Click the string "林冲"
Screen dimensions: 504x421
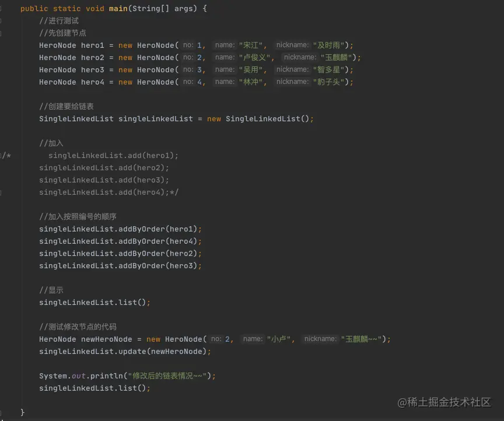click(251, 82)
